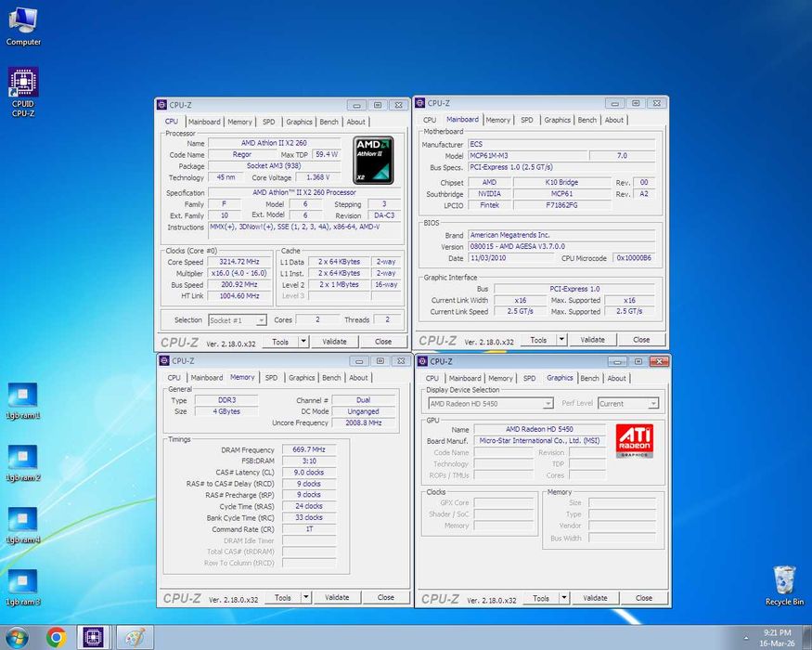Open Memory tab in Graphics window
Screen dimensions: 812x650
coord(500,378)
